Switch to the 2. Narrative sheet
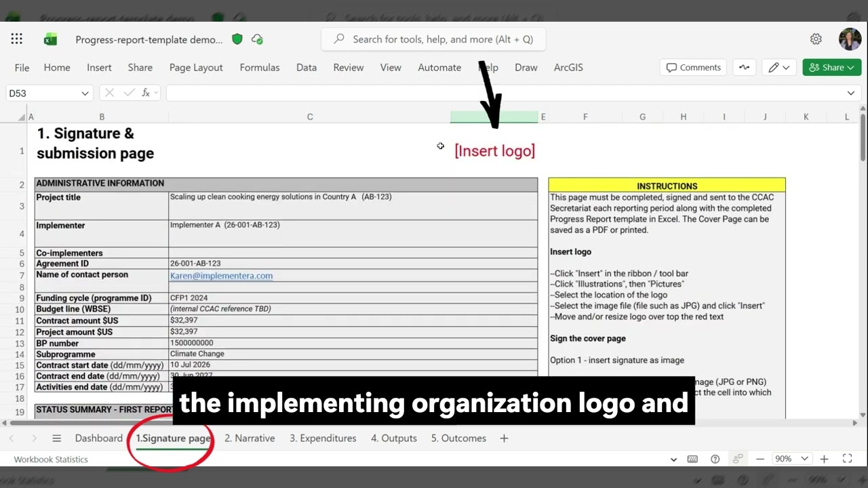 click(250, 439)
